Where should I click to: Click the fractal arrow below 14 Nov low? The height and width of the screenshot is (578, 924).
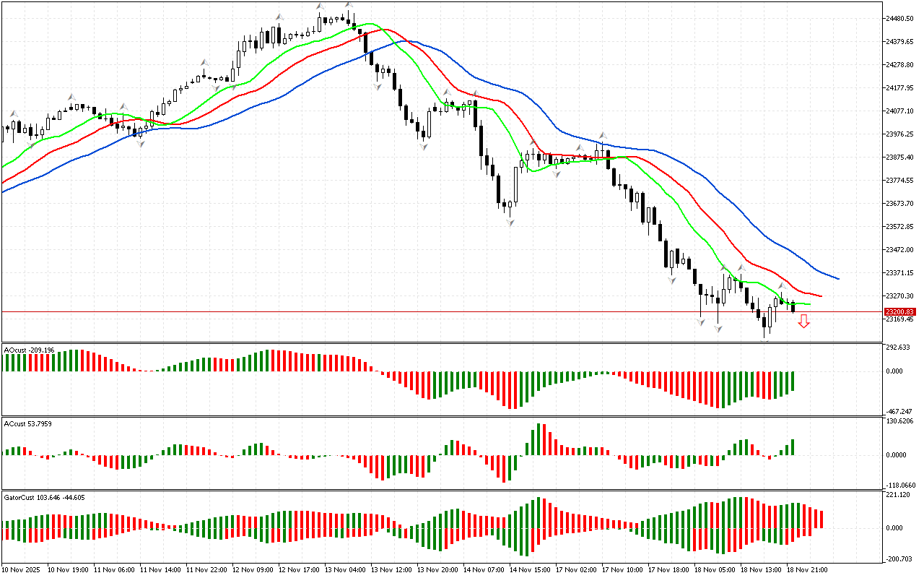pos(510,223)
